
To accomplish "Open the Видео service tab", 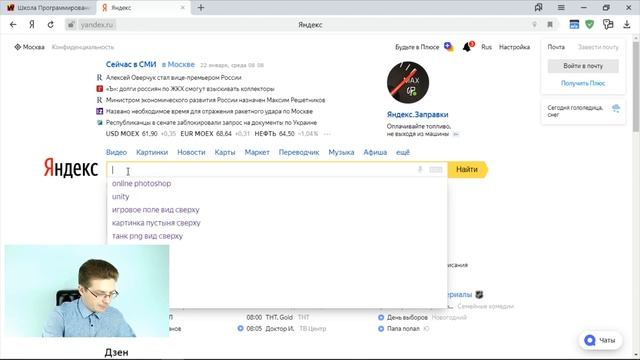I will [116, 152].
